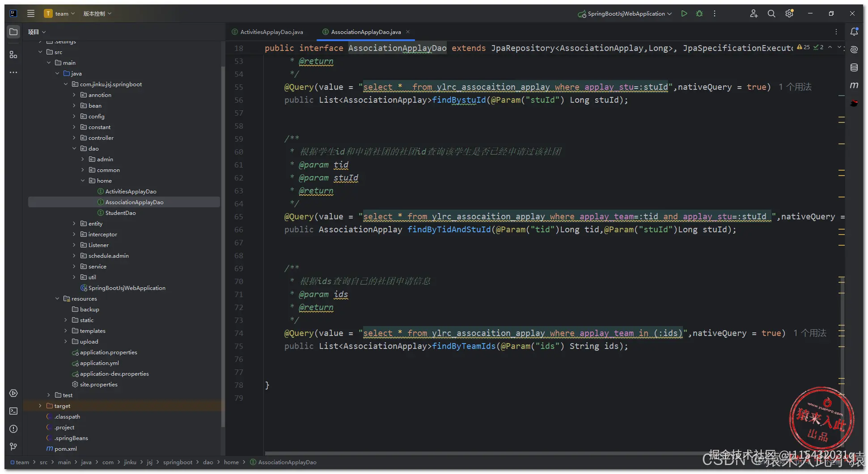
Task: Select the interceptor package
Action: pyautogui.click(x=99, y=235)
